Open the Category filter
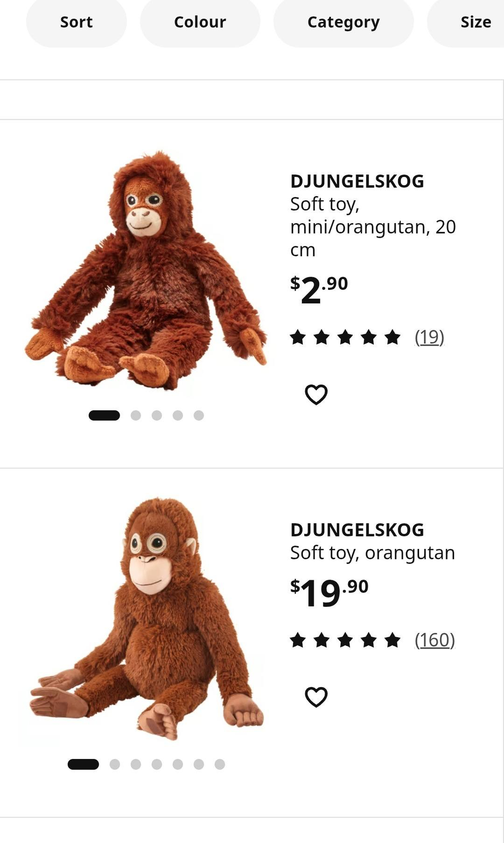The image size is (504, 843). tap(344, 22)
